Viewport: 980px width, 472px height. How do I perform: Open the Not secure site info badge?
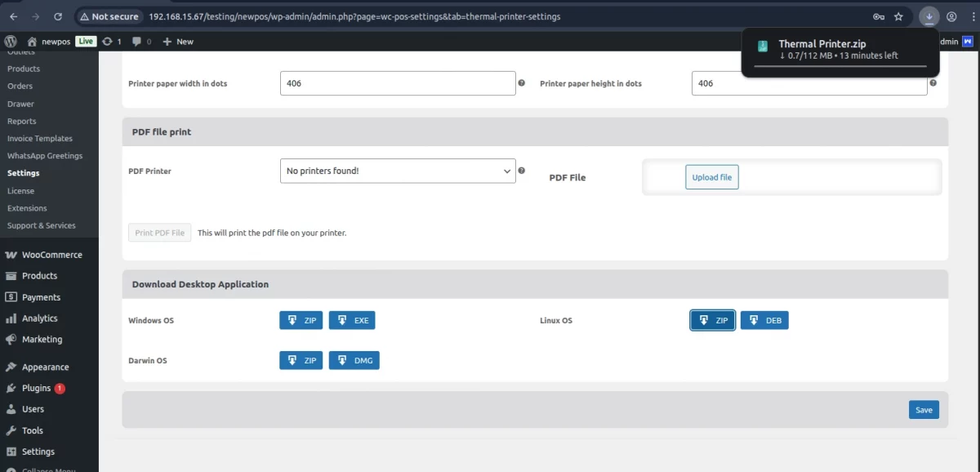tap(109, 16)
